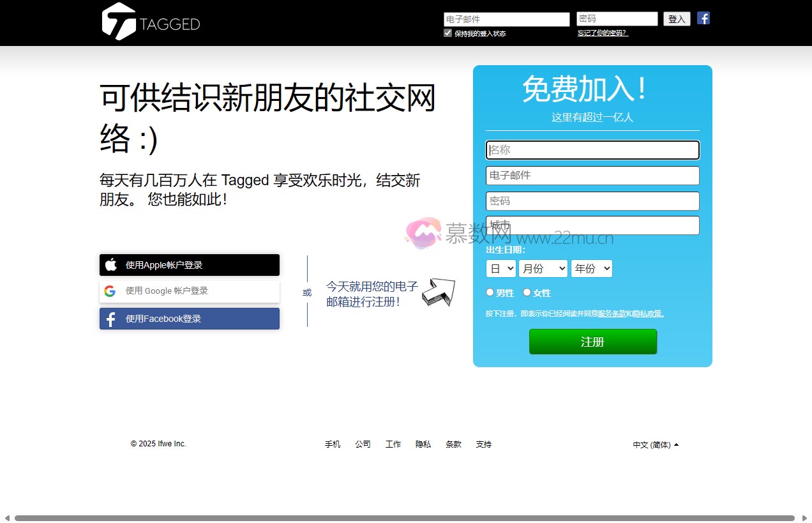Open the 日 day dropdown

click(x=500, y=269)
